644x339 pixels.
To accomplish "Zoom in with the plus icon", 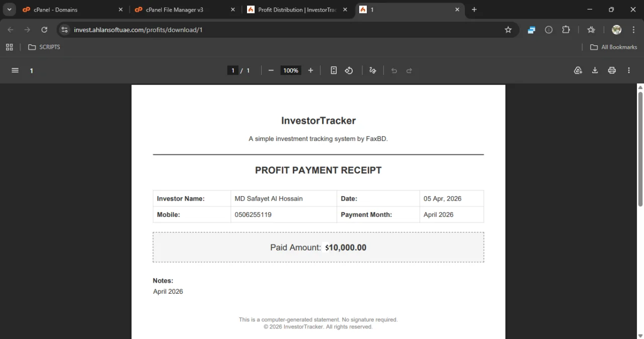I will tap(310, 70).
